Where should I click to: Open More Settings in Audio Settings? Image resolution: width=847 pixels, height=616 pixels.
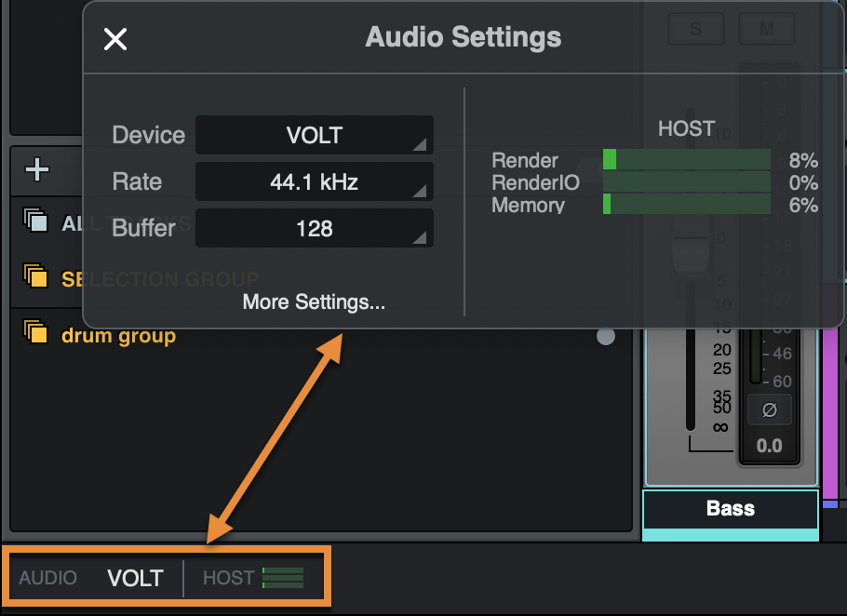click(313, 301)
